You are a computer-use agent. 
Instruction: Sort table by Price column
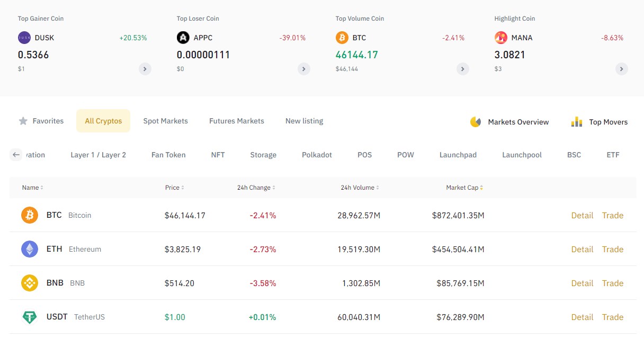pos(175,188)
